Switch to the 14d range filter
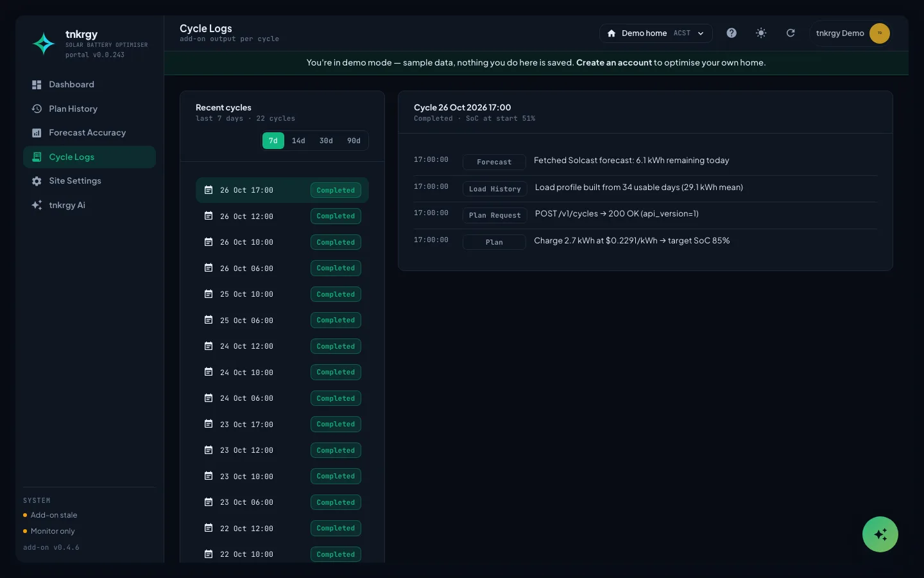This screenshot has height=578, width=924. tap(298, 141)
